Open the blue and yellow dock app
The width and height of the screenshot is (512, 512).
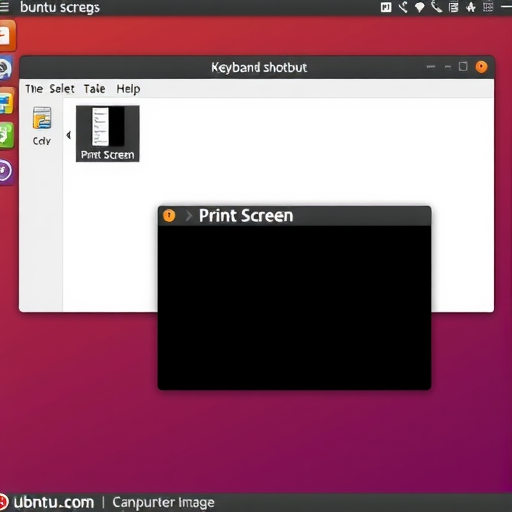[7, 102]
